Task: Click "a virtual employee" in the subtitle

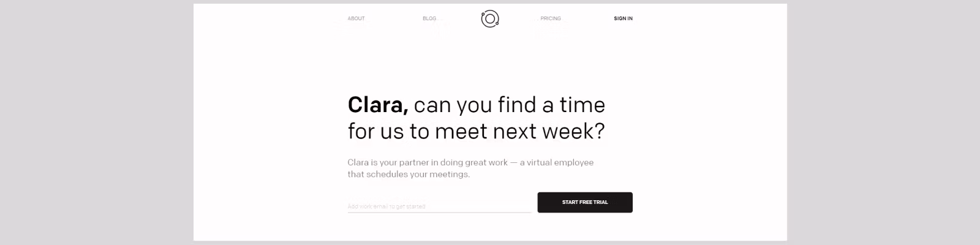Action: pyautogui.click(x=557, y=162)
